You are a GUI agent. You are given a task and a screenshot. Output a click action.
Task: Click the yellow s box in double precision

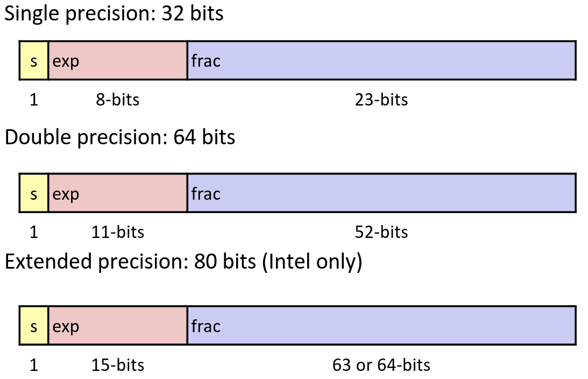[x=34, y=193]
